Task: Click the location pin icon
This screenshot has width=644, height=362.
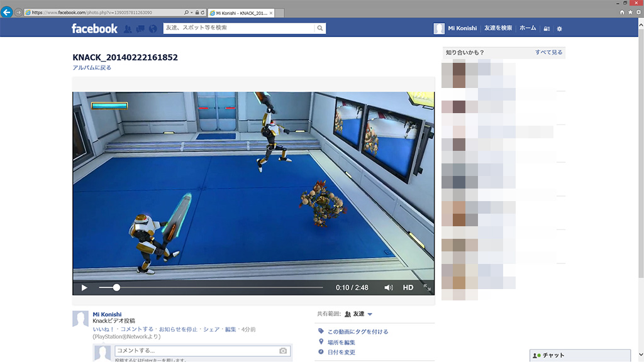Action: (321, 341)
